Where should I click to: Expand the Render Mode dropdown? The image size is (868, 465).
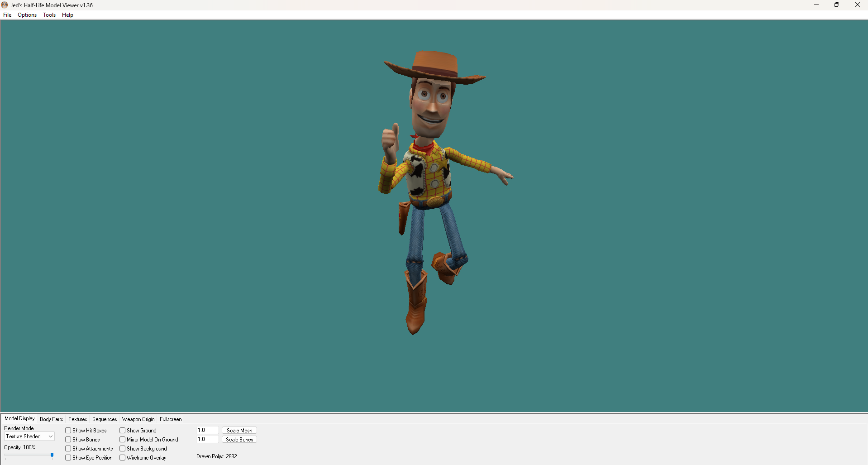point(29,436)
